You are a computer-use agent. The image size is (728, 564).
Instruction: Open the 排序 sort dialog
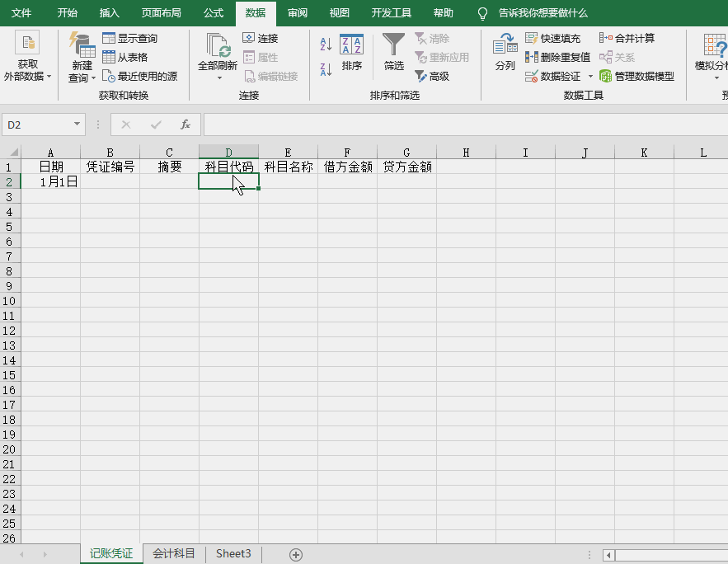coord(351,53)
